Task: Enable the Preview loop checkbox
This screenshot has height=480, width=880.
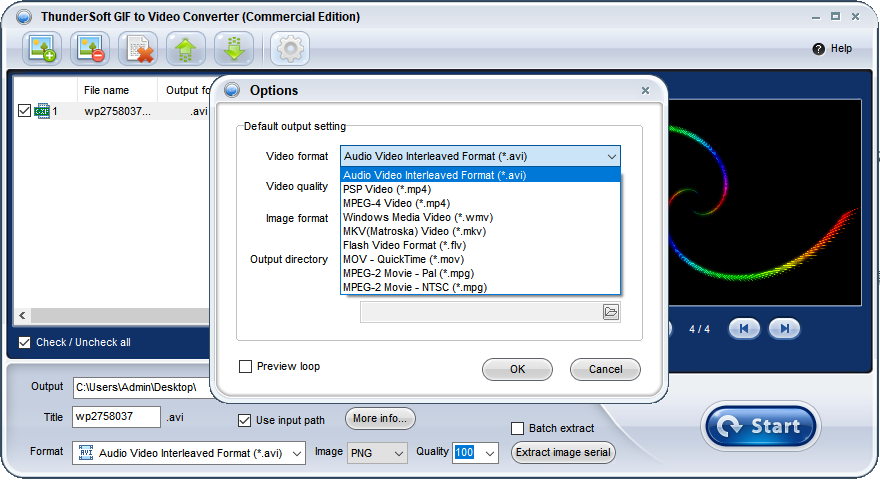Action: pyautogui.click(x=245, y=367)
